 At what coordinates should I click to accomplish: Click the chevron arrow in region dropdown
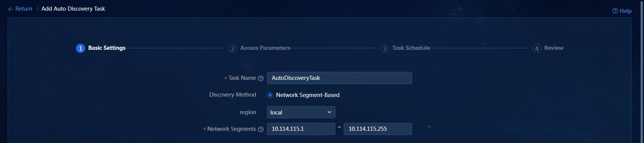point(329,112)
